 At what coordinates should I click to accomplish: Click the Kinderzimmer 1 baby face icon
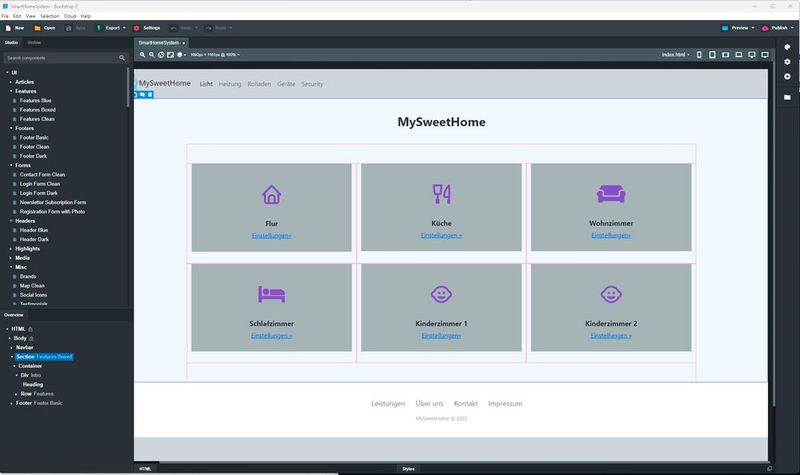tap(441, 294)
